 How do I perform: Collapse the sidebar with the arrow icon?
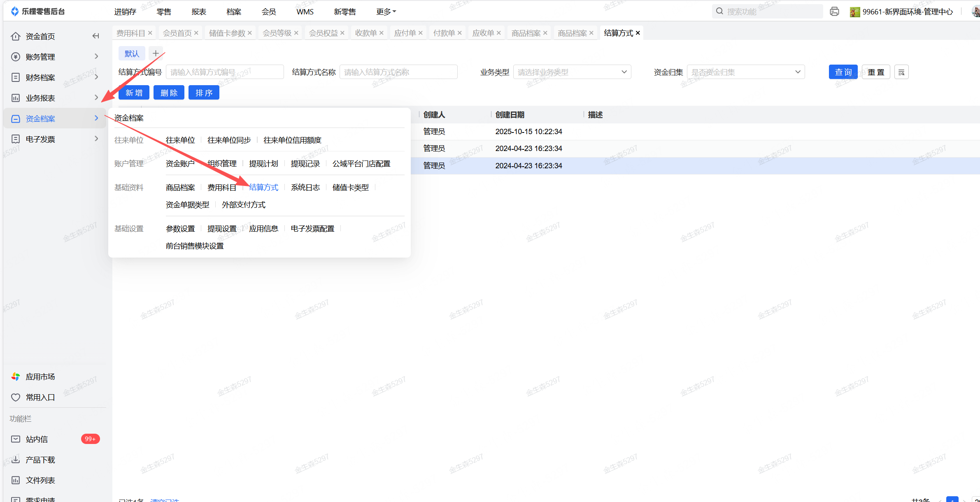tap(95, 36)
